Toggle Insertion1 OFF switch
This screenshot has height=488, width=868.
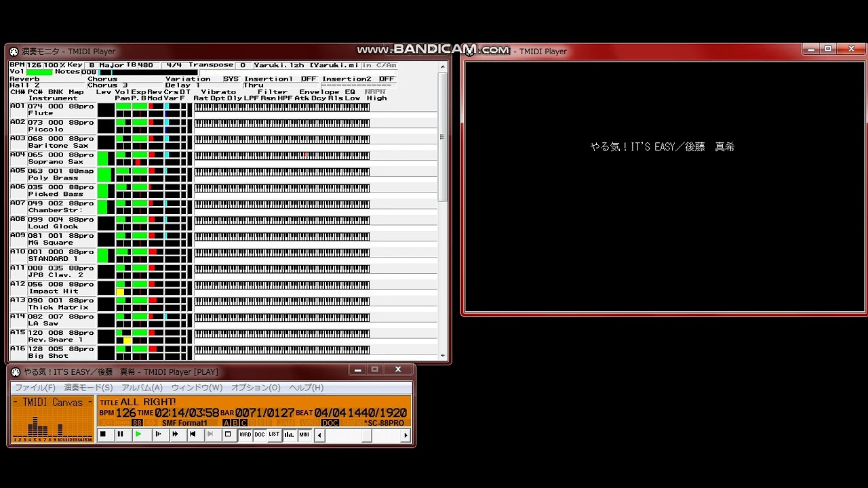click(x=309, y=79)
